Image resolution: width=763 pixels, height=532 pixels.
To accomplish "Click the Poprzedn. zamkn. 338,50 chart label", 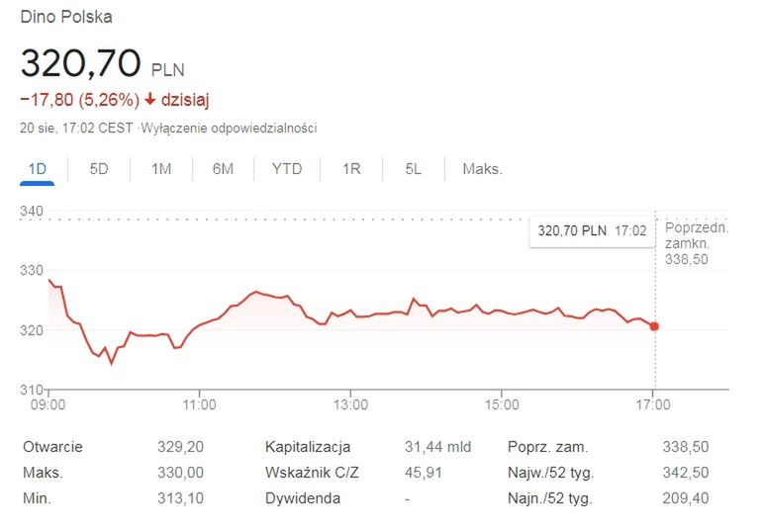I will click(x=697, y=242).
